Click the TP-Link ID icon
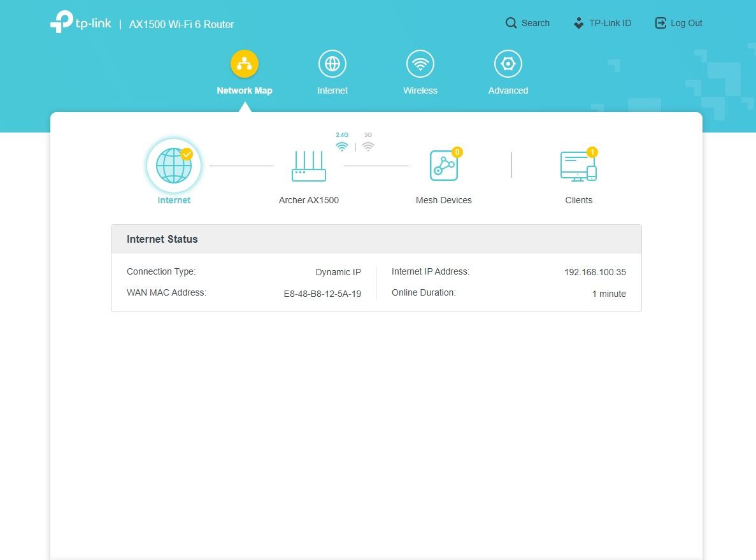The image size is (756, 560). (x=578, y=23)
